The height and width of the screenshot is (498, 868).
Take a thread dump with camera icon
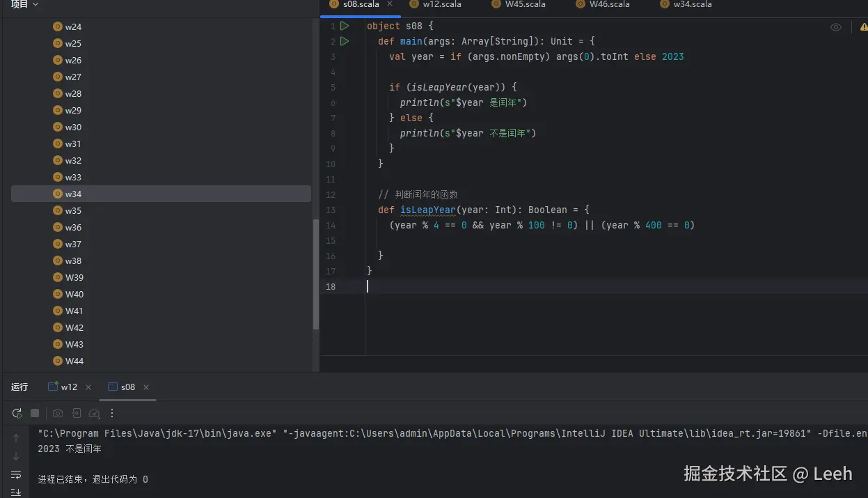[58, 413]
